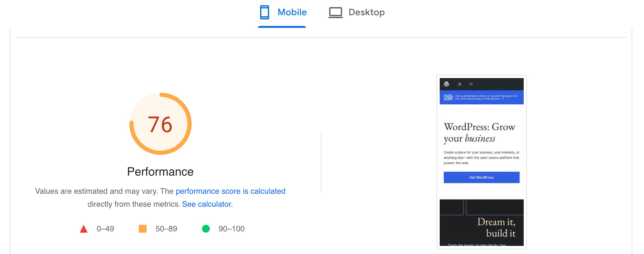This screenshot has width=644, height=254.
Task: Switch to the Mobile tab
Action: [282, 13]
